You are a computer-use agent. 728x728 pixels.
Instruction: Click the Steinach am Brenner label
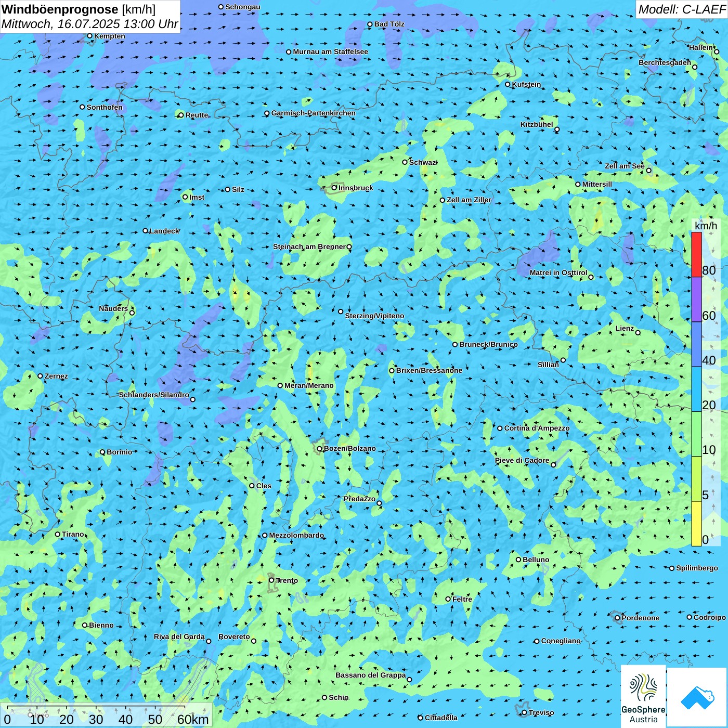[x=309, y=246]
